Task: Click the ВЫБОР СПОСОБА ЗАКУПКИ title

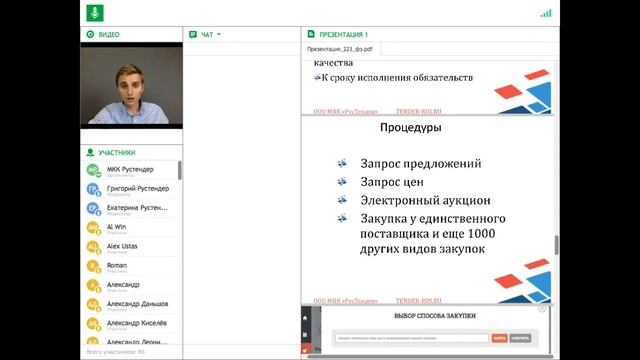Action: pos(435,316)
